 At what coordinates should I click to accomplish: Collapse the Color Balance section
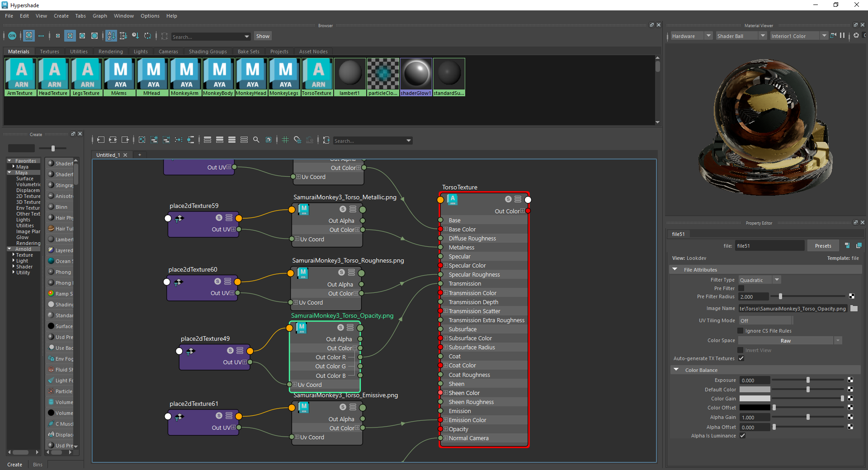coord(676,370)
